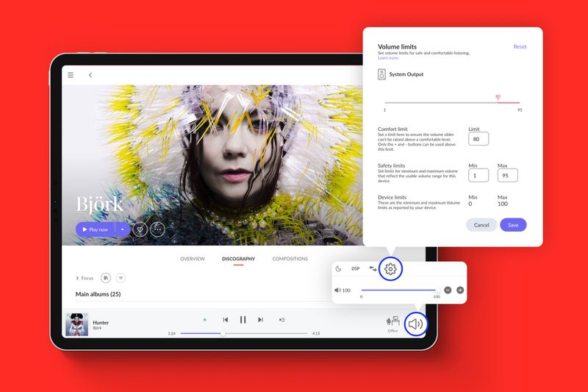The width and height of the screenshot is (588, 392).
Task: Open the Office zone picker
Action: tap(392, 324)
